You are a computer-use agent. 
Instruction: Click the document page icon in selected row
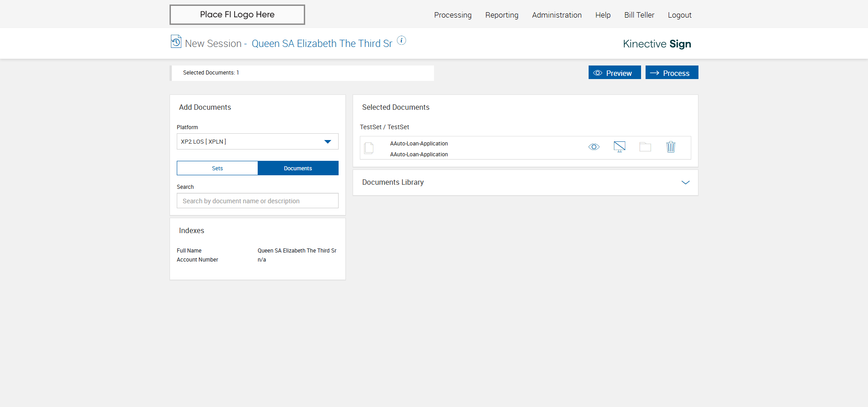click(x=369, y=148)
